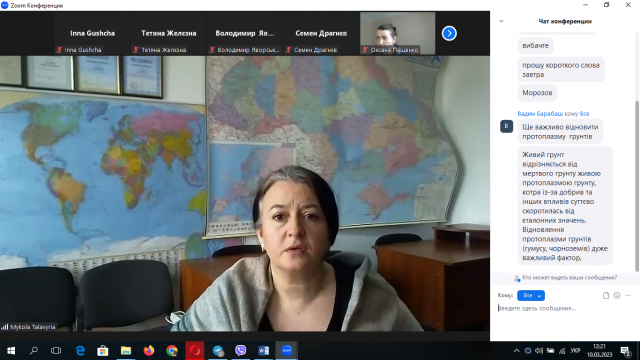Select Тетяна Железна participant tile
Viewport: 640px width, 360px height.
click(169, 33)
